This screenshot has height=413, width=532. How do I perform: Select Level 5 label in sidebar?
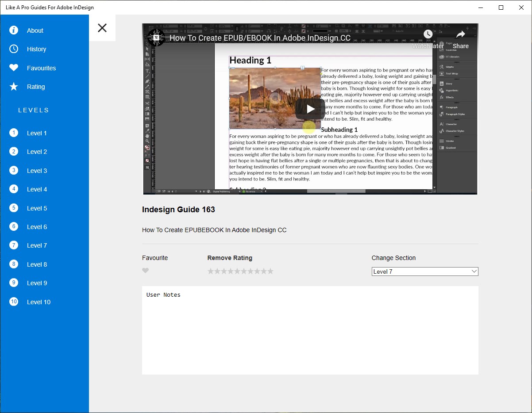click(37, 208)
